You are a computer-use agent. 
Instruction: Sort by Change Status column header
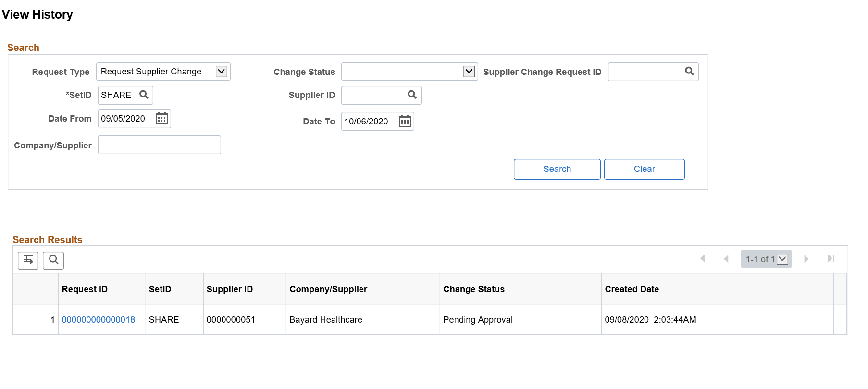(x=474, y=289)
